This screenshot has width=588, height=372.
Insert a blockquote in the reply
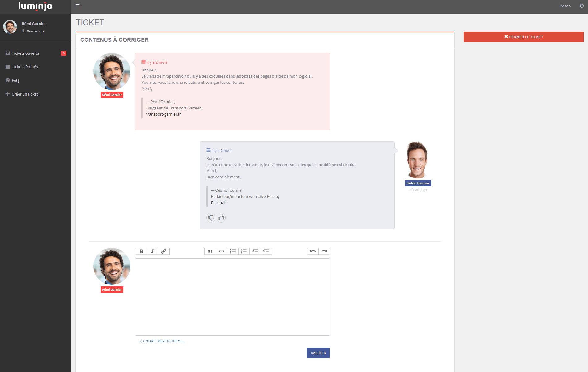(x=210, y=251)
